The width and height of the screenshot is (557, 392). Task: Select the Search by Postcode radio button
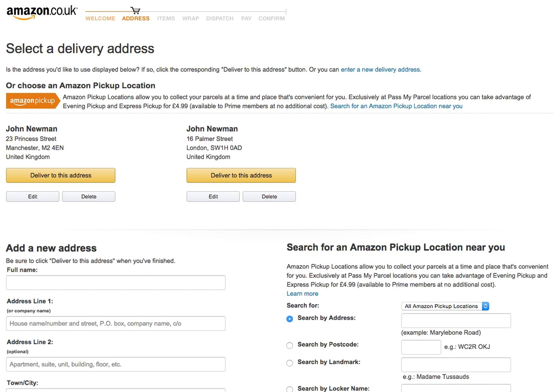coord(289,345)
